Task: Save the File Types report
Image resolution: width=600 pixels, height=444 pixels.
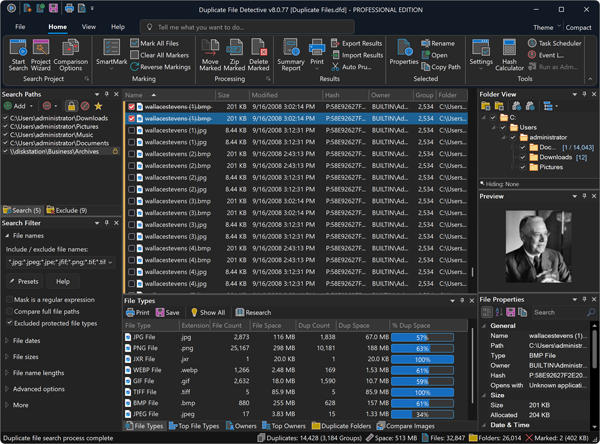Action: [168, 312]
